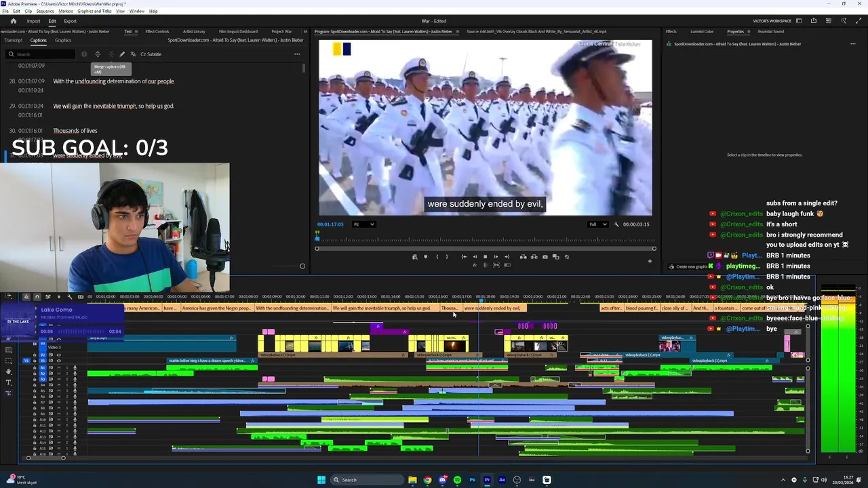Click Create new graphic button
Image resolution: width=868 pixels, height=488 pixels.
(x=689, y=266)
